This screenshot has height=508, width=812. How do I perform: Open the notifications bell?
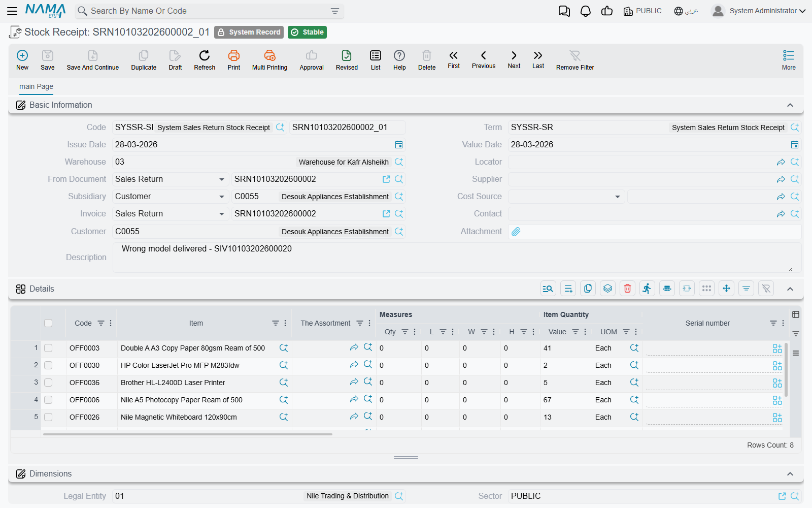tap(586, 11)
